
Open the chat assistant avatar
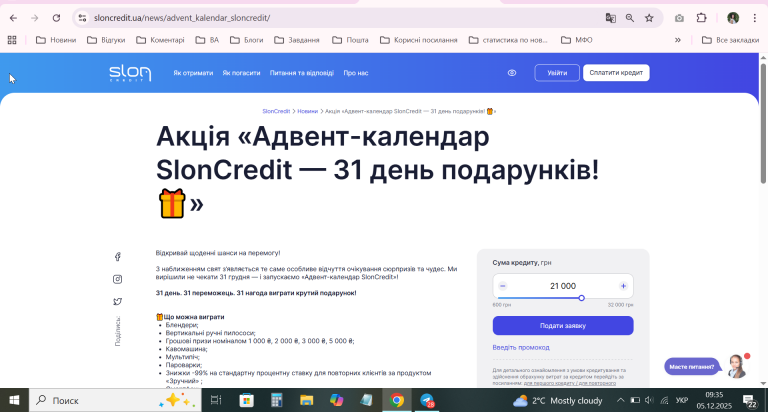click(737, 366)
